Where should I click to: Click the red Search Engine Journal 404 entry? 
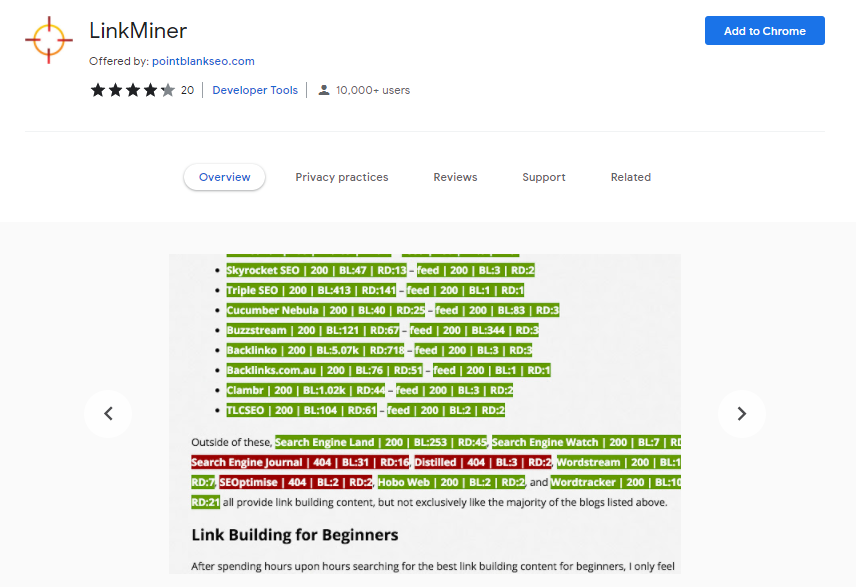click(x=300, y=462)
